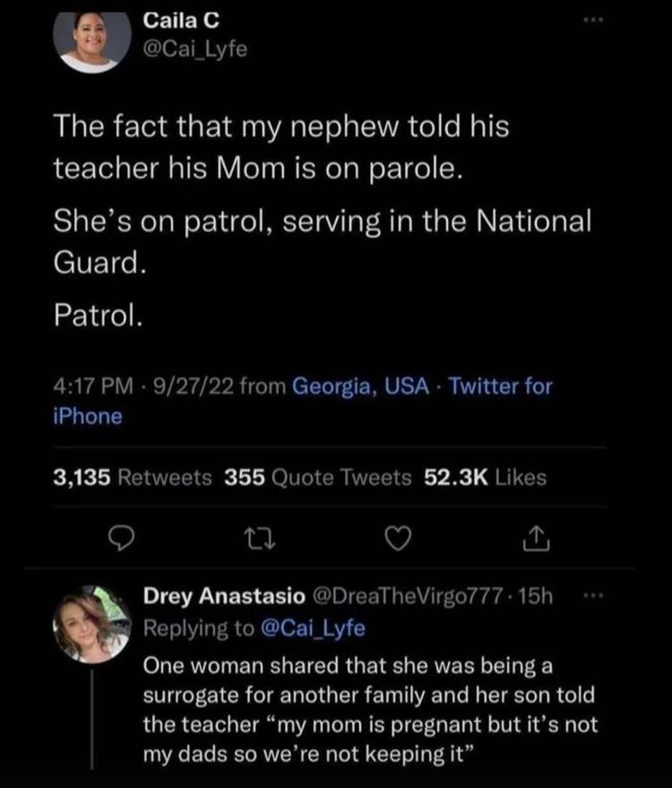Like the tweet with the heart icon
This screenshot has height=788, width=672.
click(397, 536)
